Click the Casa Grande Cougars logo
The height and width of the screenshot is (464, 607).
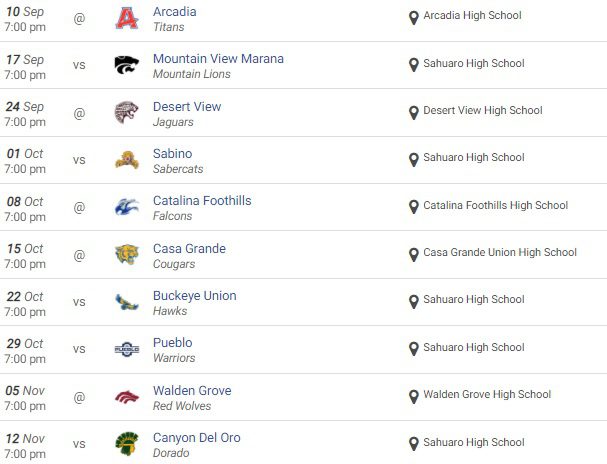point(126,254)
